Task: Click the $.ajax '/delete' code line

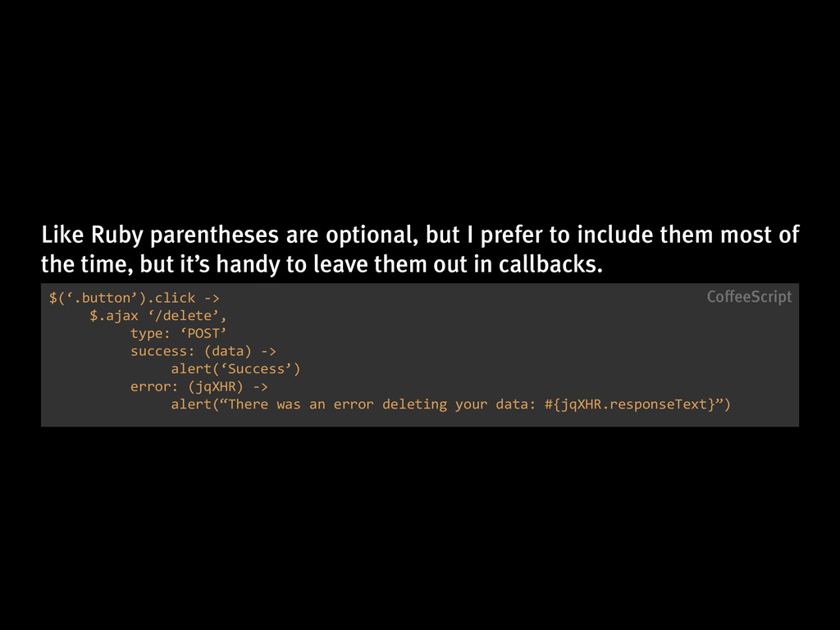Action: click(158, 316)
